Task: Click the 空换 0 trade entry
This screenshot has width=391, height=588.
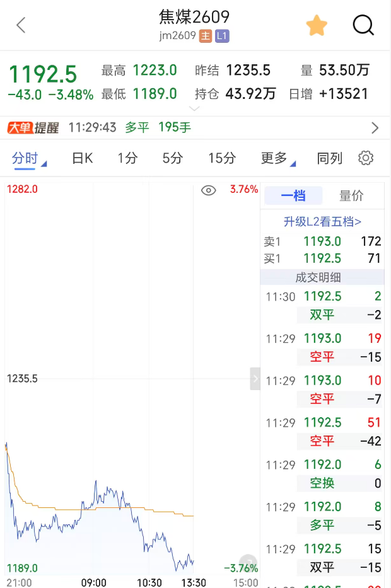Action: [340, 483]
